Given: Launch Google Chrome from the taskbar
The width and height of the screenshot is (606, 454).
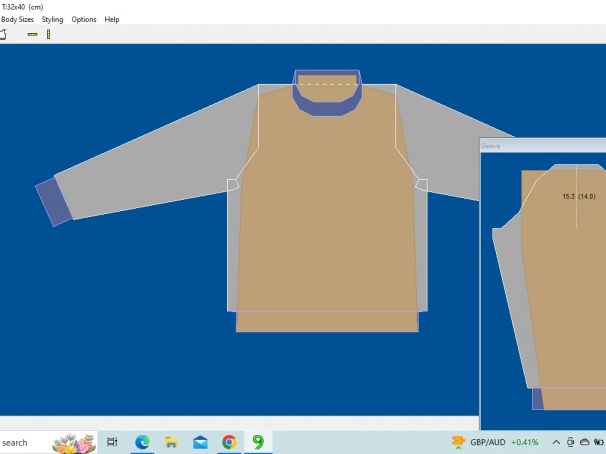Looking at the screenshot, I should [x=229, y=442].
